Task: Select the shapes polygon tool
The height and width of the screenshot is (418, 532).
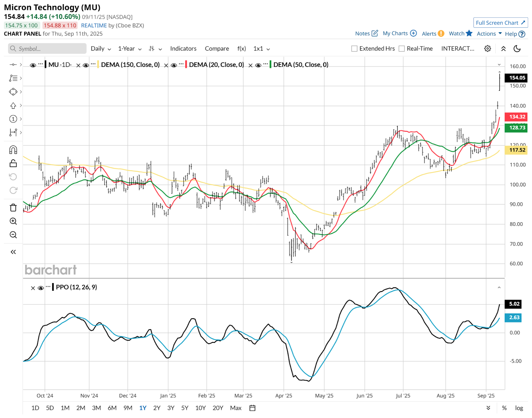Action: point(13,92)
